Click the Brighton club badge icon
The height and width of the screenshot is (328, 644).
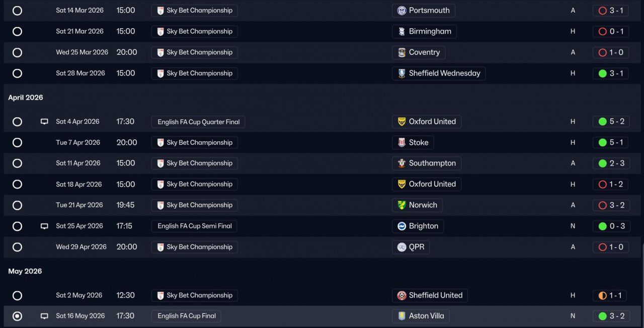[x=401, y=226]
